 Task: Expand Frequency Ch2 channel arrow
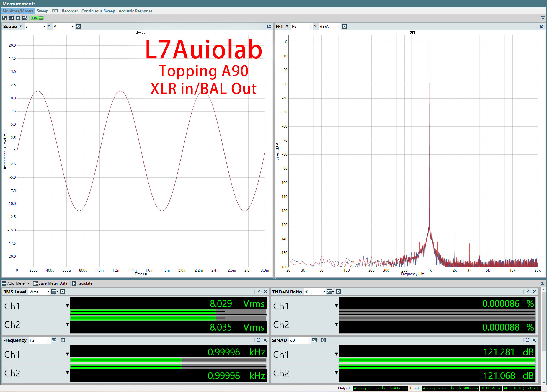[67, 373]
